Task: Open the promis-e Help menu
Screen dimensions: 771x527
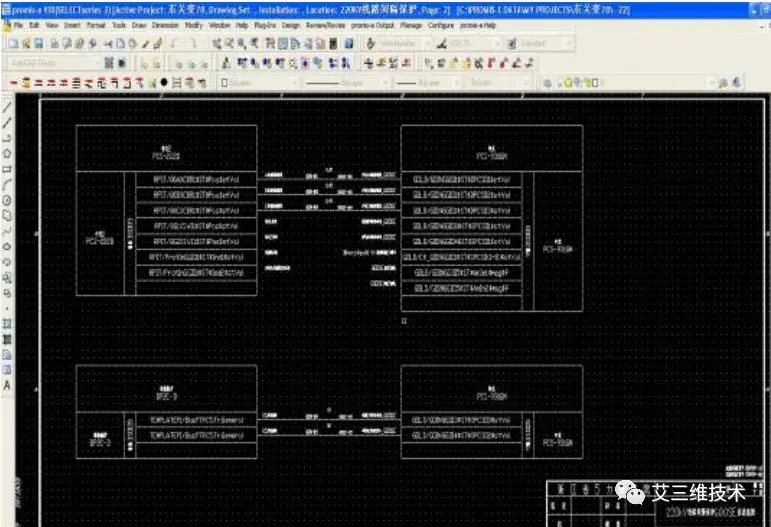Action: point(477,25)
